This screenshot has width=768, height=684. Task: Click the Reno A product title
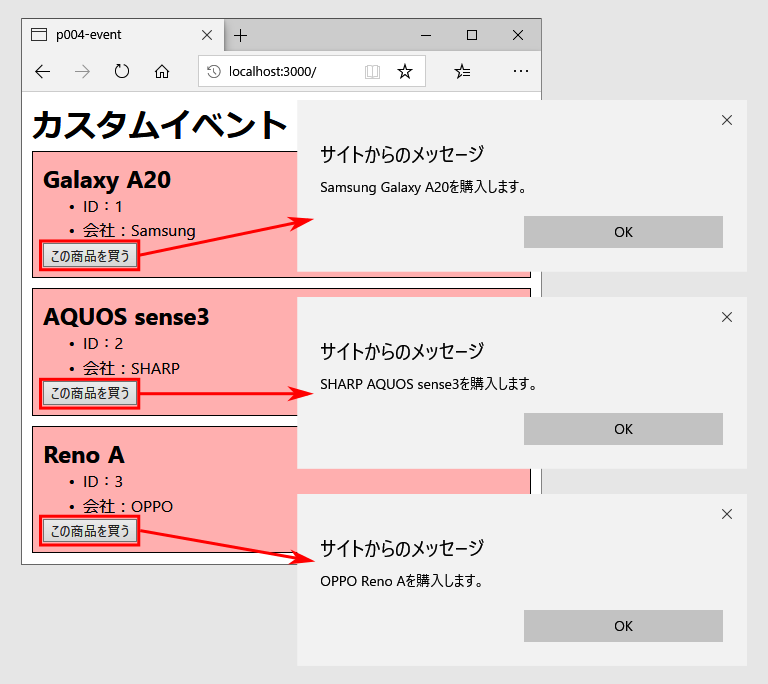pyautogui.click(x=84, y=455)
